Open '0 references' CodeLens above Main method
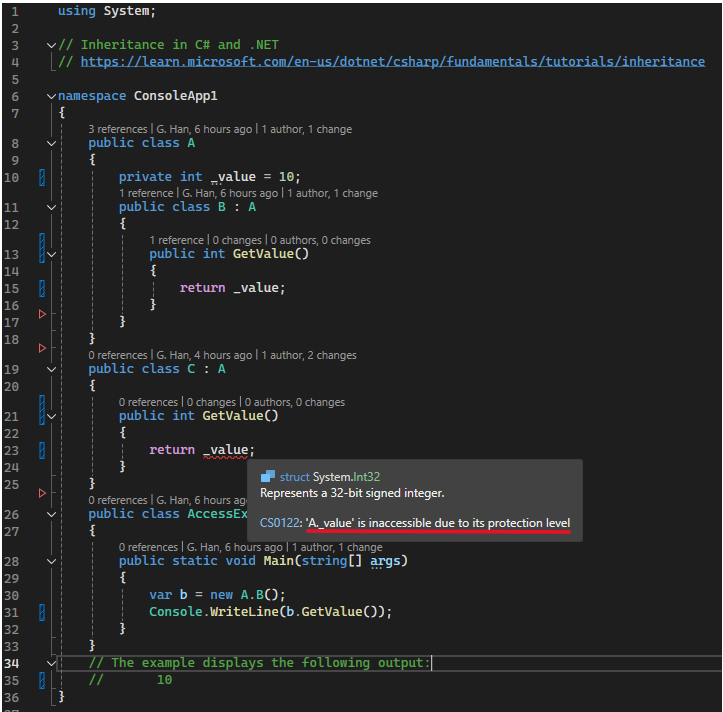Viewport: 723px width, 712px height. coord(148,547)
